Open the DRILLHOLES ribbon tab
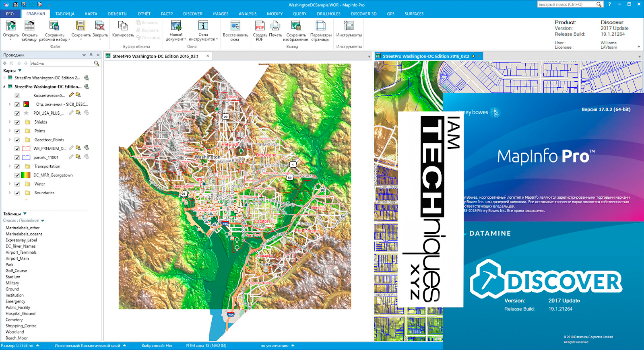 click(x=328, y=14)
